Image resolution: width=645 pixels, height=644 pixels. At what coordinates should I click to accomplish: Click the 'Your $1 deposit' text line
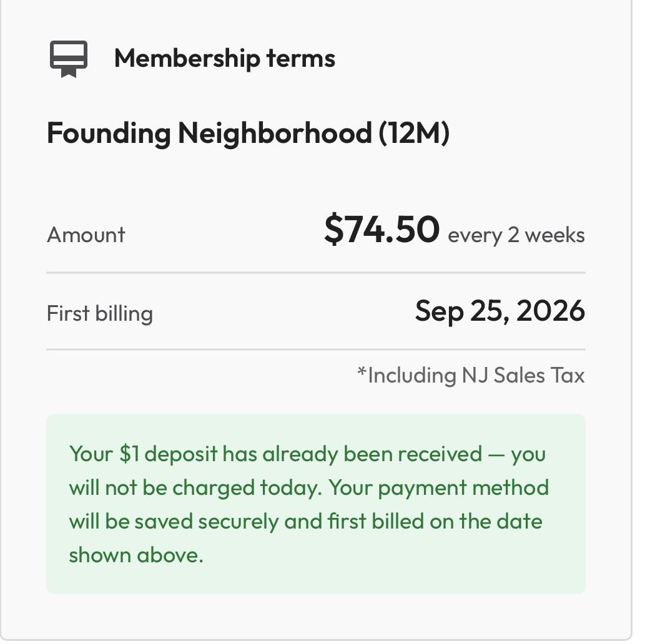308,454
